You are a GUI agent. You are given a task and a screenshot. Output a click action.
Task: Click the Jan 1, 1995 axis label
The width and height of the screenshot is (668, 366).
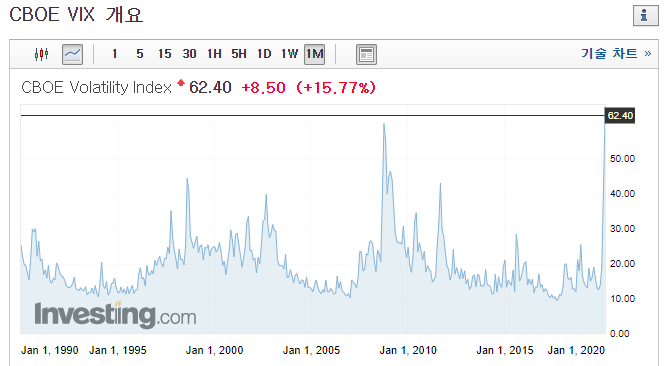coord(118,350)
